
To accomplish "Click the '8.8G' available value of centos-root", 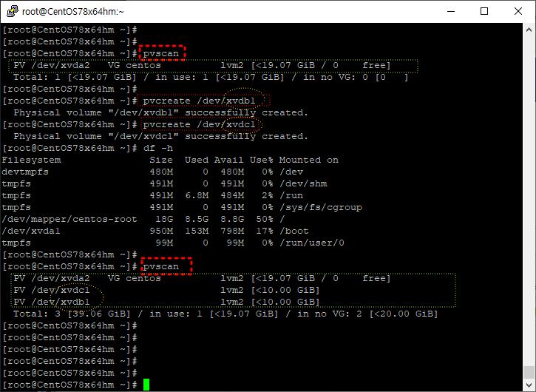I will [232, 219].
